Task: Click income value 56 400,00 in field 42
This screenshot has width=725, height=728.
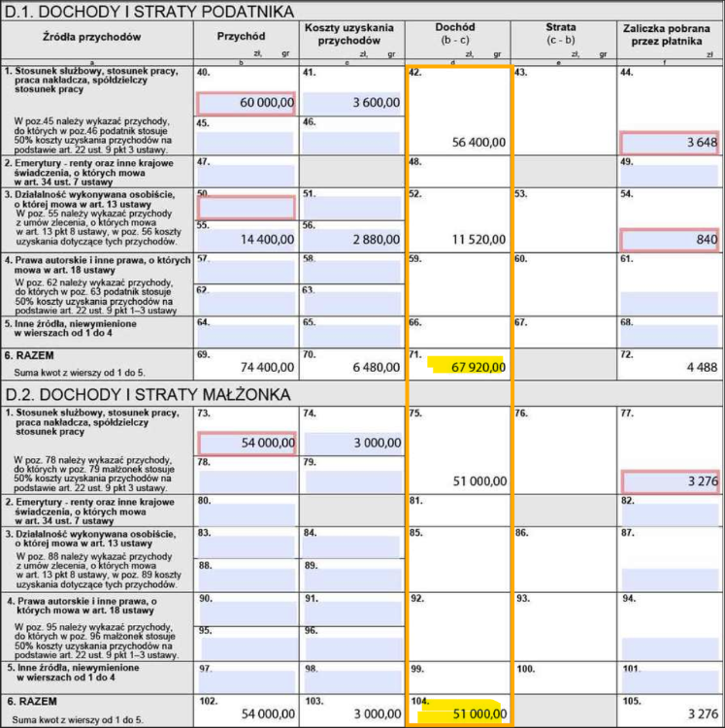Action: tap(479, 143)
